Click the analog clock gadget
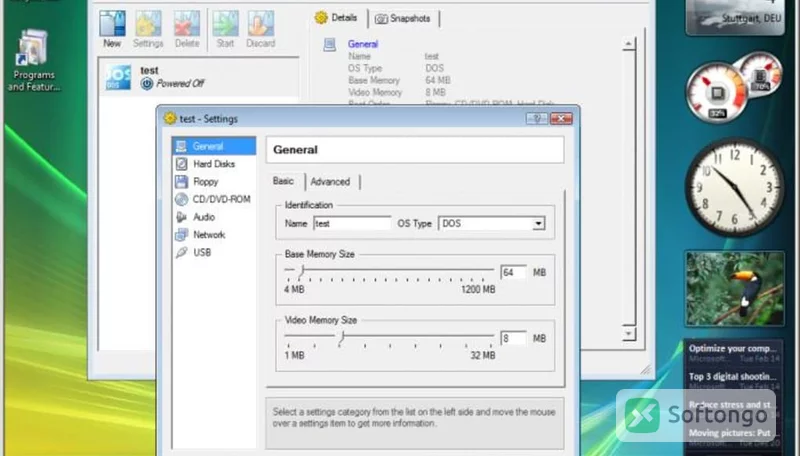Screen dimensions: 800x456 click(x=734, y=187)
